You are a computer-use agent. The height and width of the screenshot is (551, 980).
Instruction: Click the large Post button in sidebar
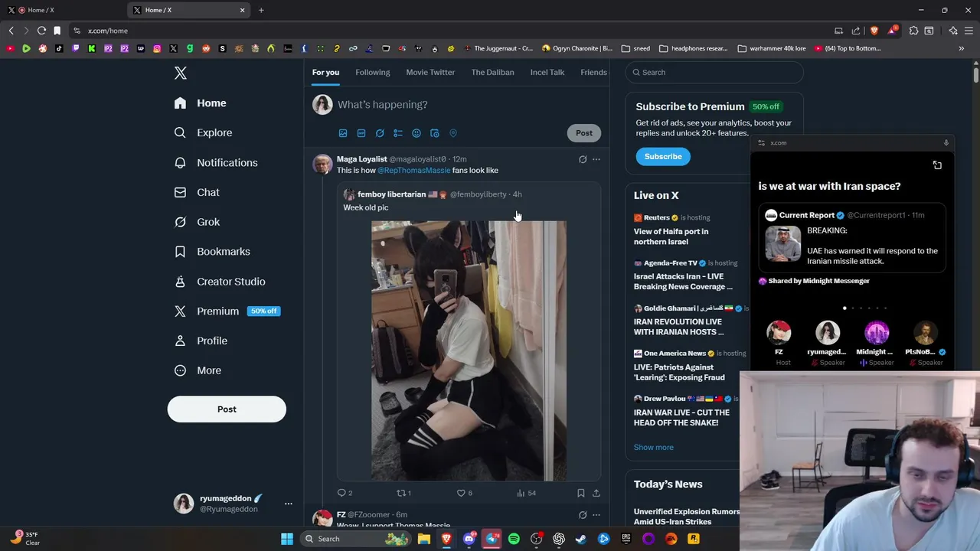coord(227,409)
